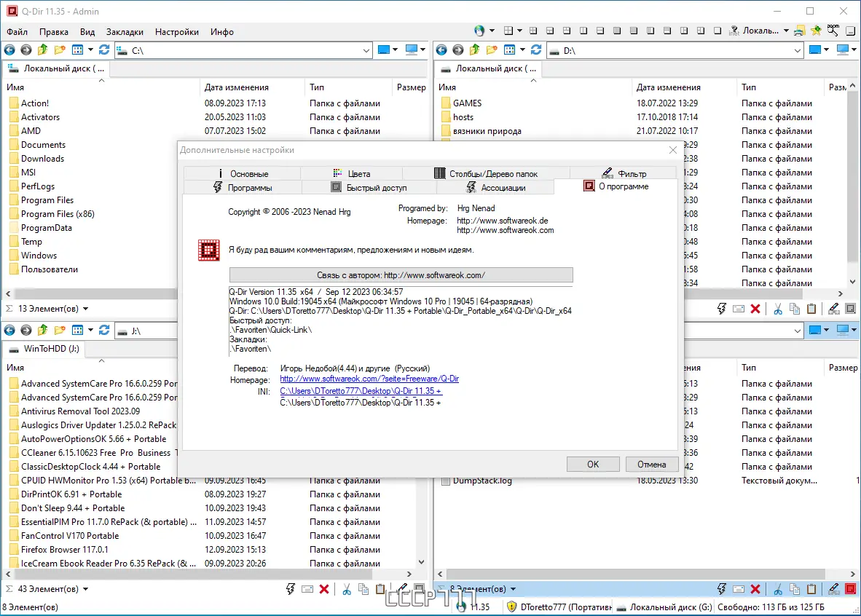Select the single-pane layout icon
Viewport: 861px width, 616px height.
coord(717,31)
